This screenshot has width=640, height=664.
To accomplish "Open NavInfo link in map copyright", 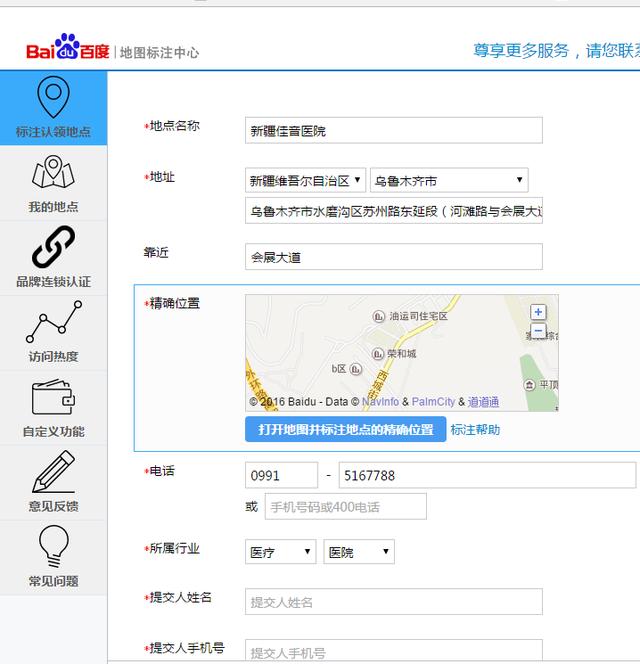I will tap(380, 401).
